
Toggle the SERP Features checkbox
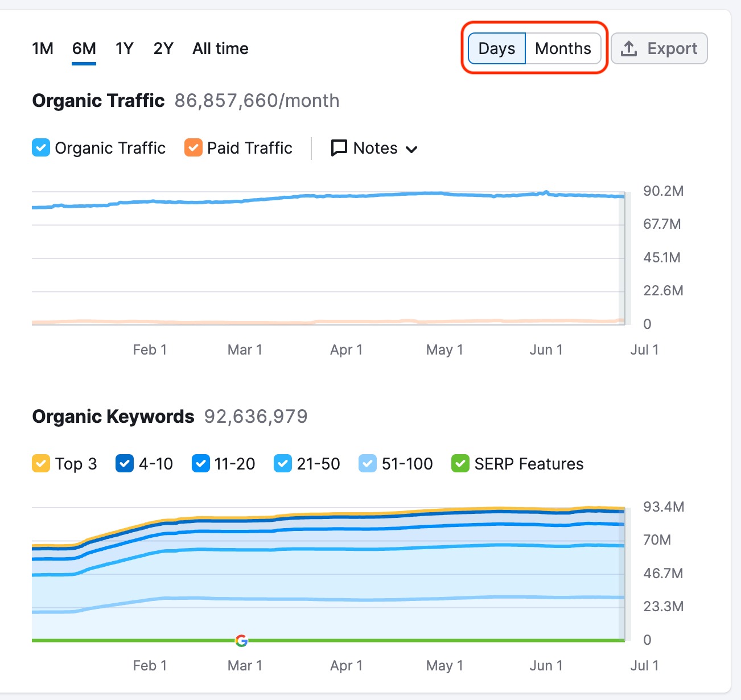point(460,464)
